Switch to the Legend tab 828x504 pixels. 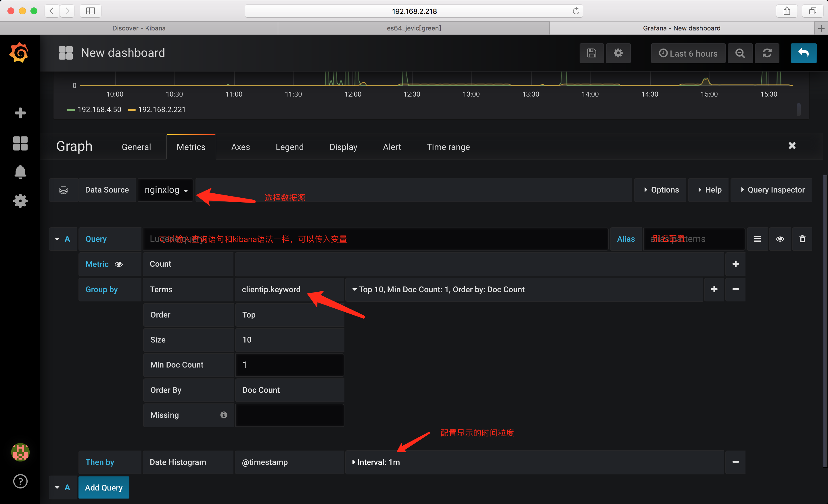289,147
